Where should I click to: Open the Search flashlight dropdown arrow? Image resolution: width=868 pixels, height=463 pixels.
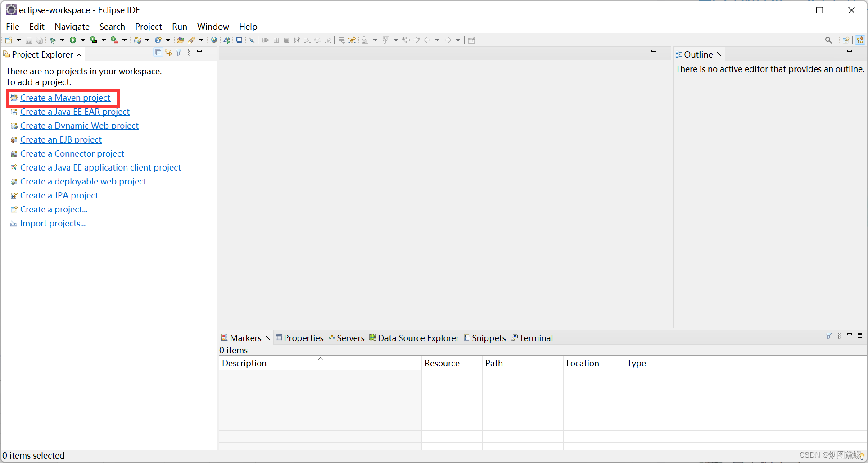[x=201, y=40]
